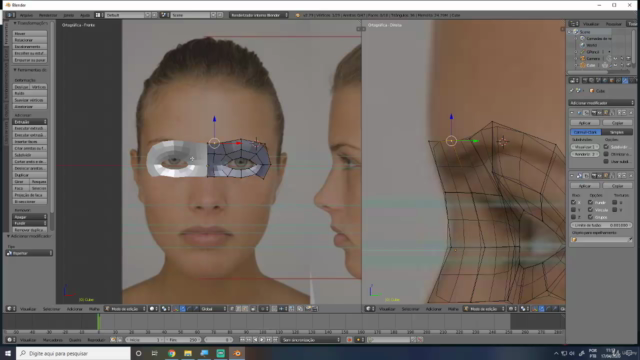Open the Malha menu in front viewport
Image resolution: width=640 pixels, height=360 pixels.
click(94, 309)
